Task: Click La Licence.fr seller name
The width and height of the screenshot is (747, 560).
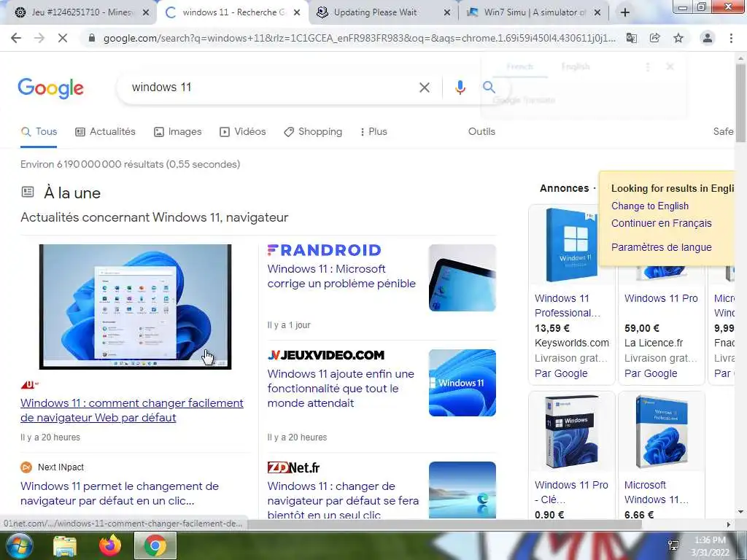Action: pyautogui.click(x=654, y=343)
